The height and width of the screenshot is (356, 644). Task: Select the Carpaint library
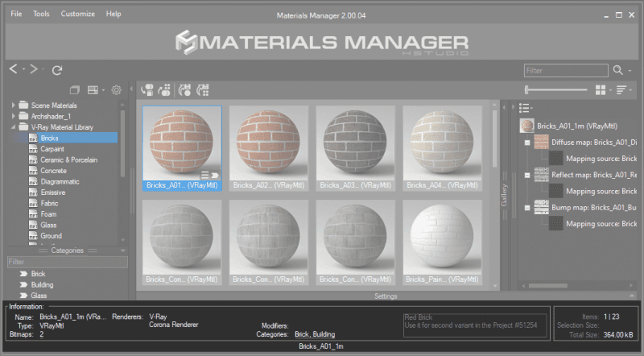(52, 149)
